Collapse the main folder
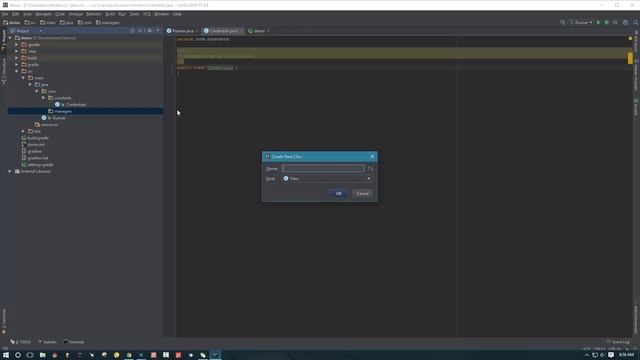 click(x=23, y=78)
